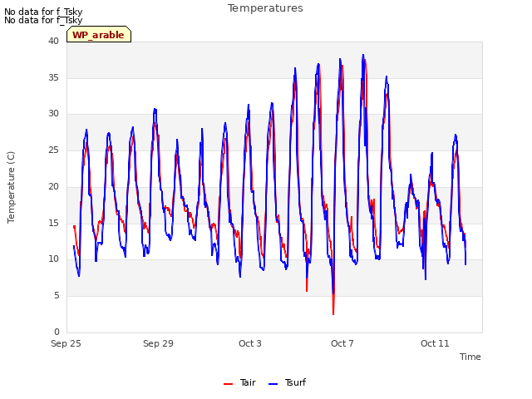The width and height of the screenshot is (532, 399).
Task: Click the 20 y-axis tick label
Action: coord(53,186)
